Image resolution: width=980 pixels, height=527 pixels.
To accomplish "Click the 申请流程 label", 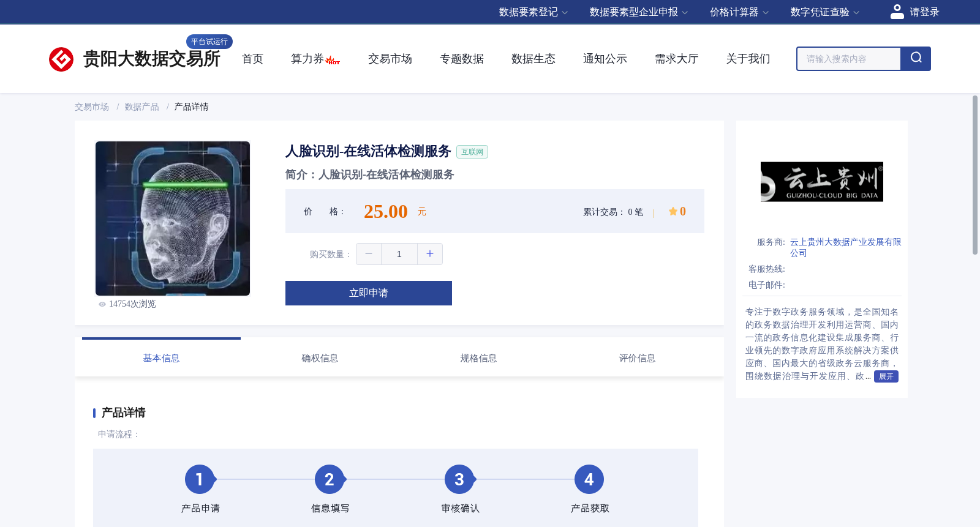I will pos(119,435).
